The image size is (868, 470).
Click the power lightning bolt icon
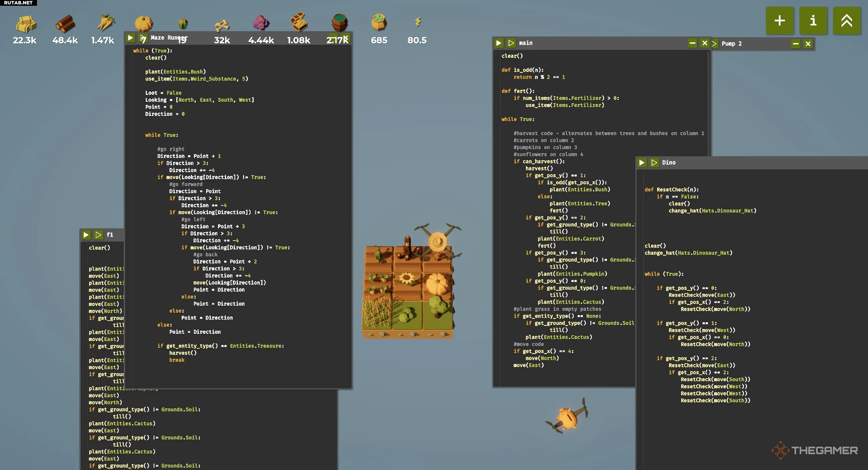(x=418, y=22)
